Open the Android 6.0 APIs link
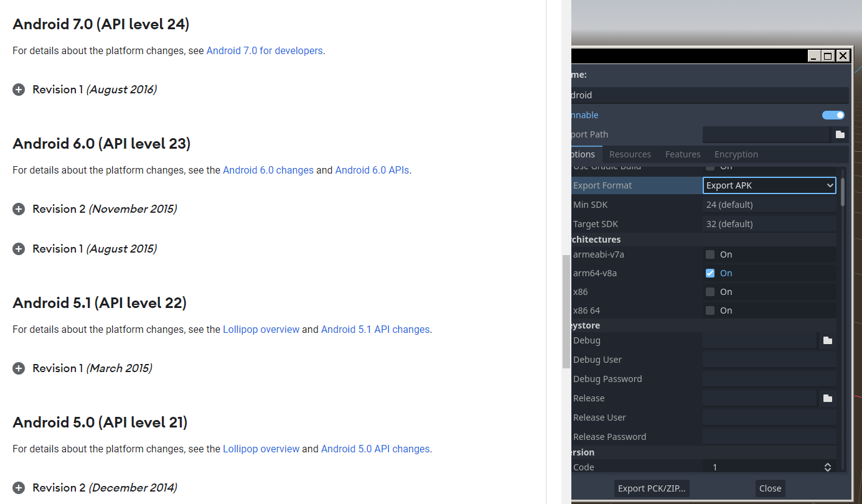 point(372,170)
